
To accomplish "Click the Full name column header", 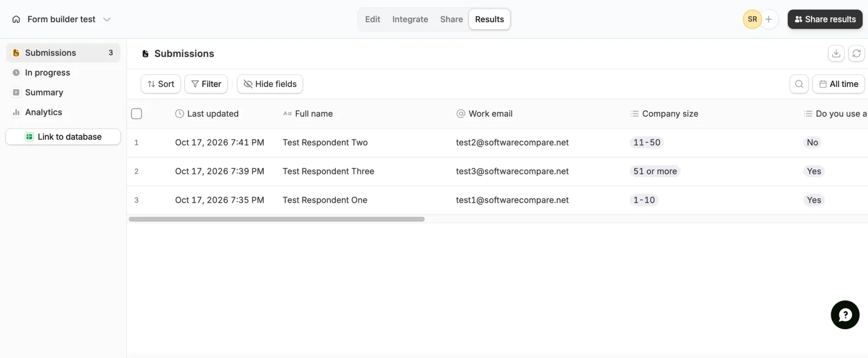I will [308, 114].
